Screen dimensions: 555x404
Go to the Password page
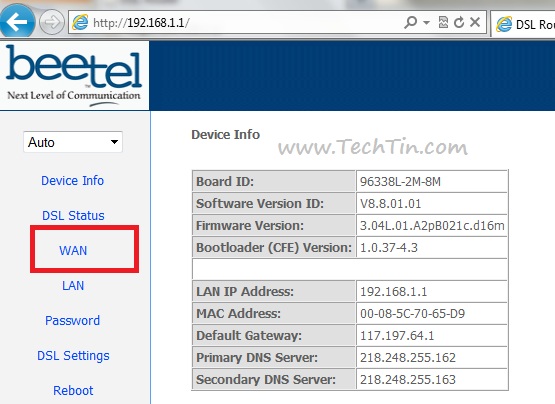pos(73,320)
